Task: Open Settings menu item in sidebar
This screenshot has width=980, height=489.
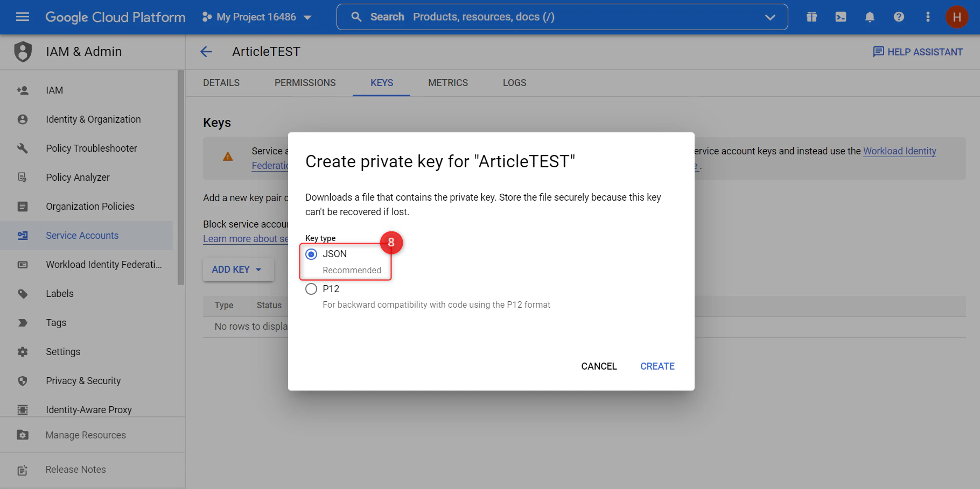Action: pyautogui.click(x=63, y=352)
